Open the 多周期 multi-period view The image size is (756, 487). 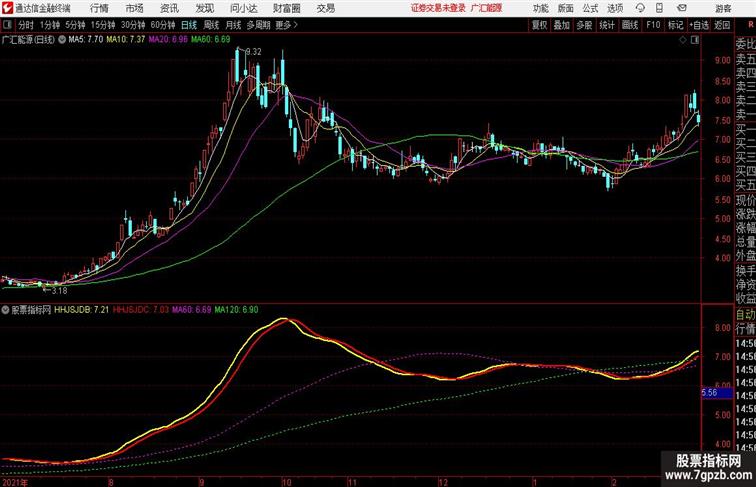tap(258, 25)
